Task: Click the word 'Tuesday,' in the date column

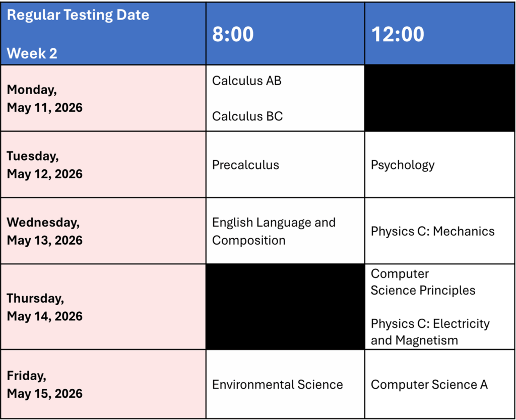Action: (x=33, y=156)
